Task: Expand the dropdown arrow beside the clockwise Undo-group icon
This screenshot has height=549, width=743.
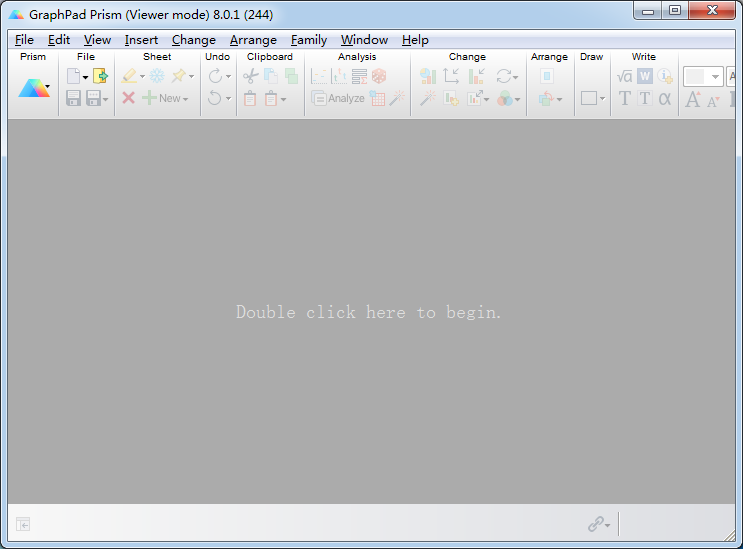Action: (228, 76)
